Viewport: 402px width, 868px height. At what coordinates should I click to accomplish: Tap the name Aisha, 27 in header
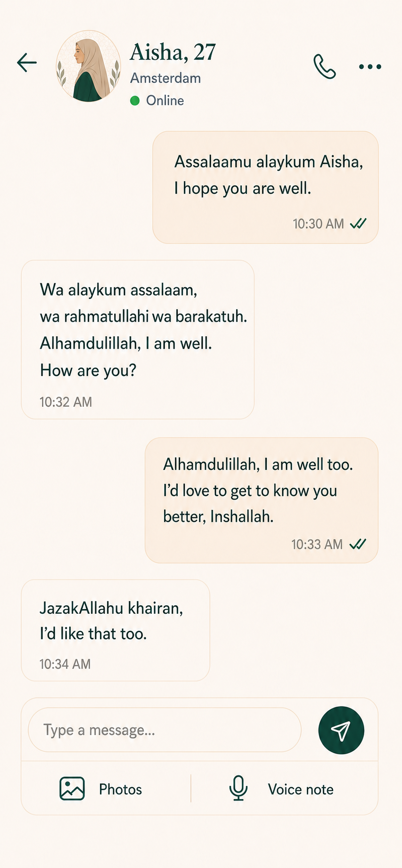173,52
